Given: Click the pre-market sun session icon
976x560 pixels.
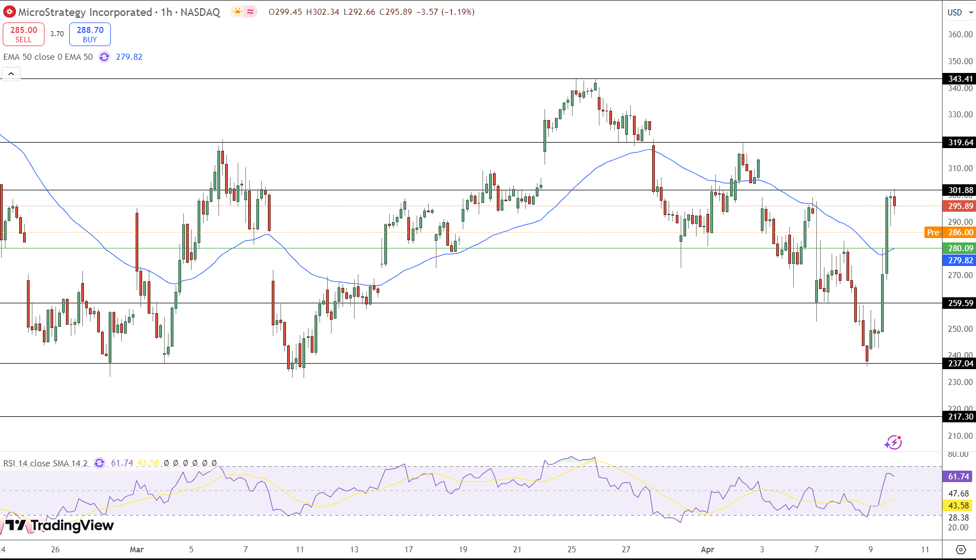Looking at the screenshot, I should [x=237, y=12].
